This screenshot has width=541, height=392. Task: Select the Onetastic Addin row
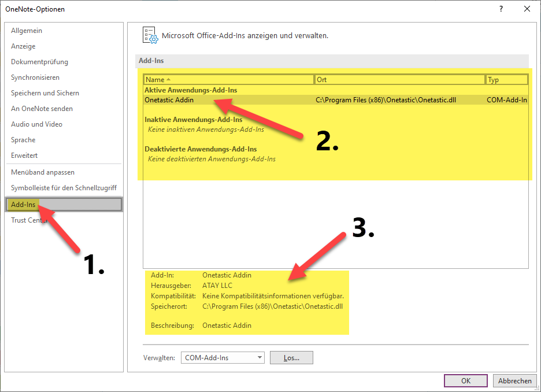[x=336, y=100]
